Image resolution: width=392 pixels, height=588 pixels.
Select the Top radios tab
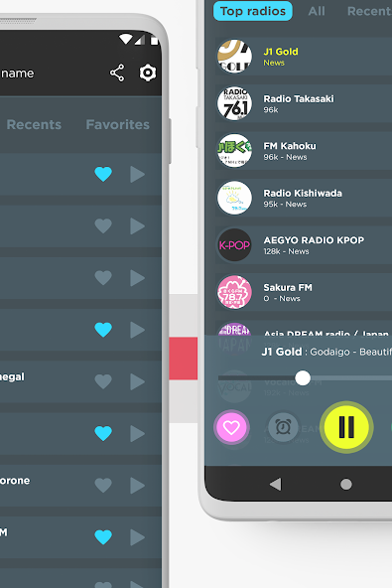(x=253, y=11)
